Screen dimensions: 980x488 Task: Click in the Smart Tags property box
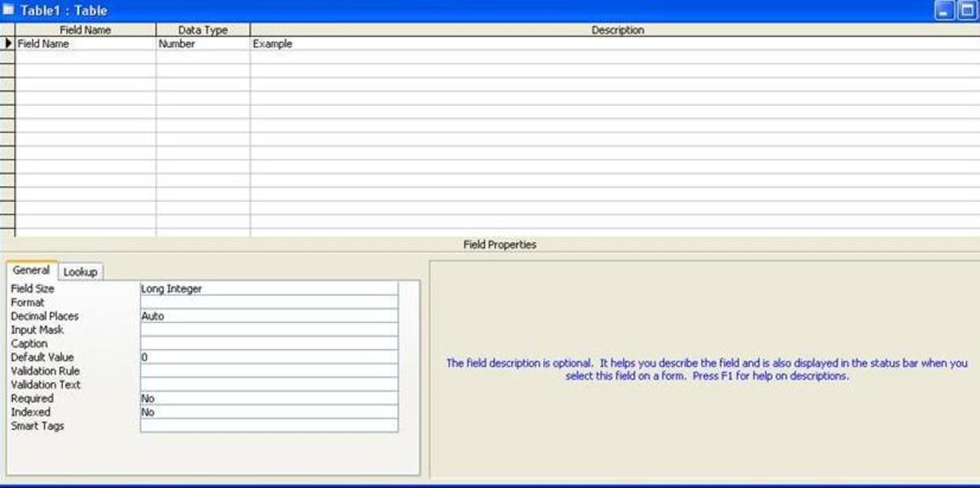269,426
